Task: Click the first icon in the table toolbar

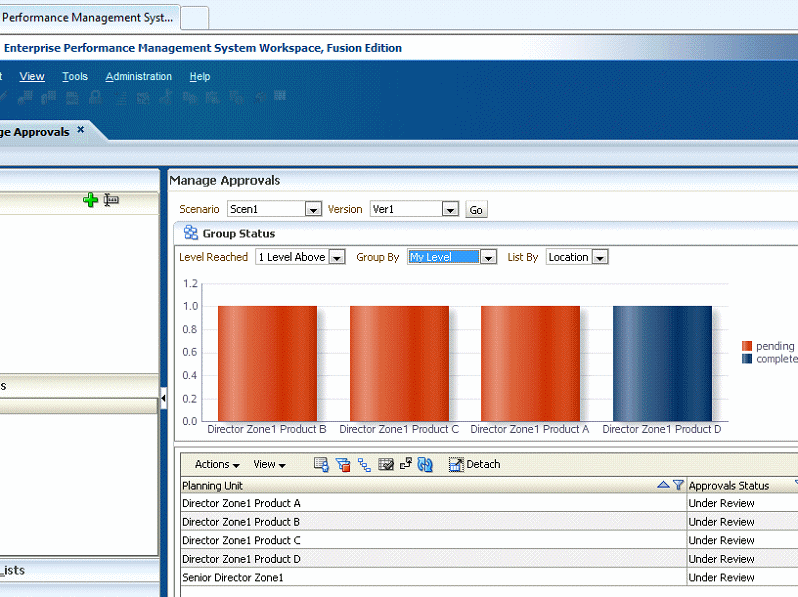Action: (x=320, y=464)
